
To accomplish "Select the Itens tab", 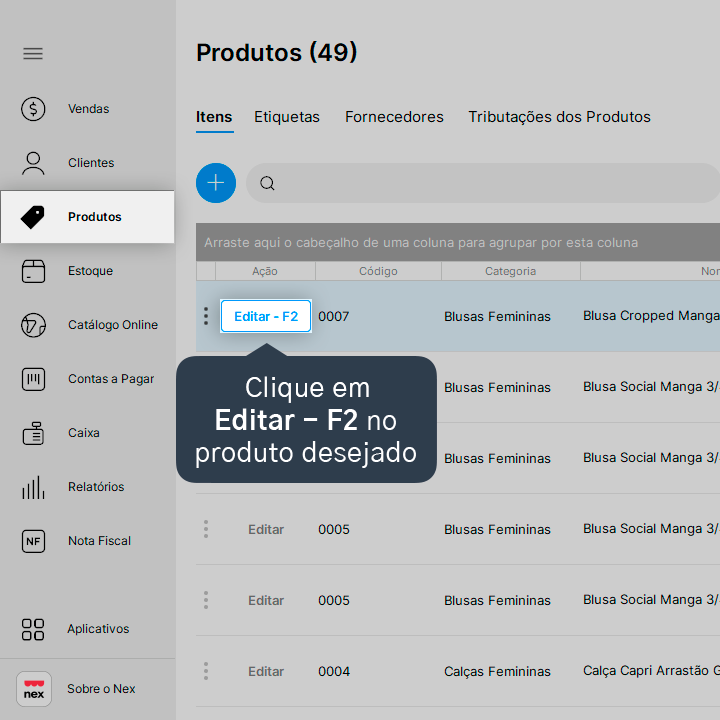I will pyautogui.click(x=214, y=117).
